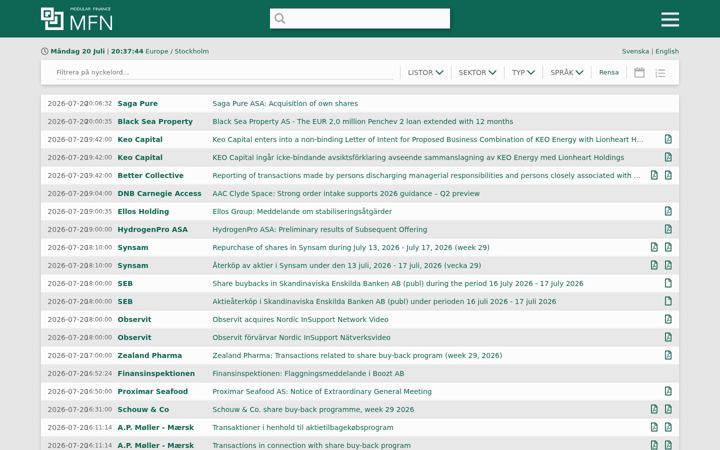720x450 pixels.
Task: Expand the LISTOR filter dropdown
Action: click(x=425, y=73)
